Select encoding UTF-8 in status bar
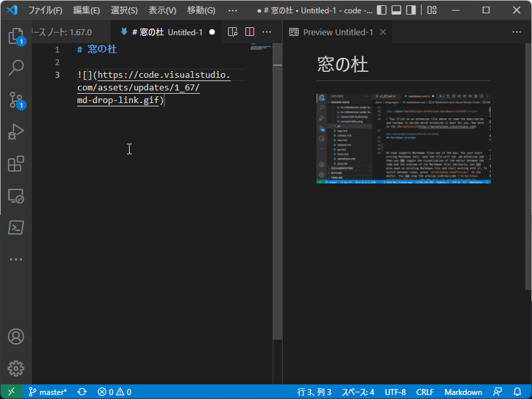Screen dimensions: 532x399 tap(395, 392)
